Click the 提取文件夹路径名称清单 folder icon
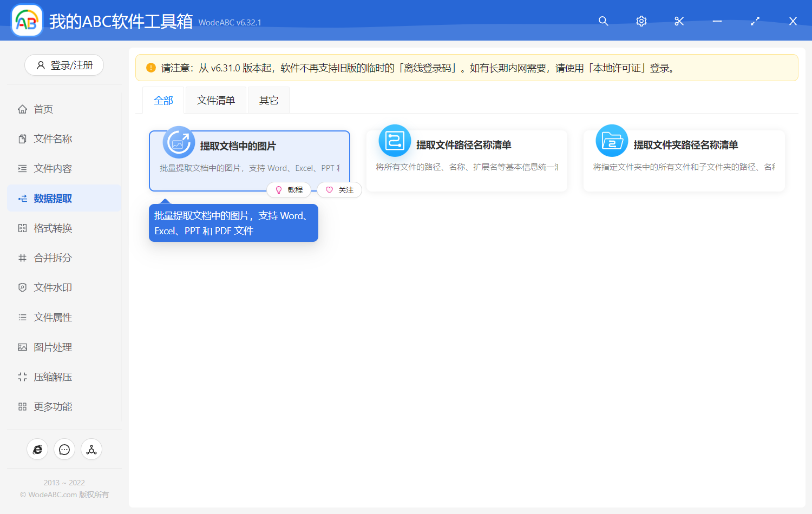The width and height of the screenshot is (812, 514). (x=612, y=141)
